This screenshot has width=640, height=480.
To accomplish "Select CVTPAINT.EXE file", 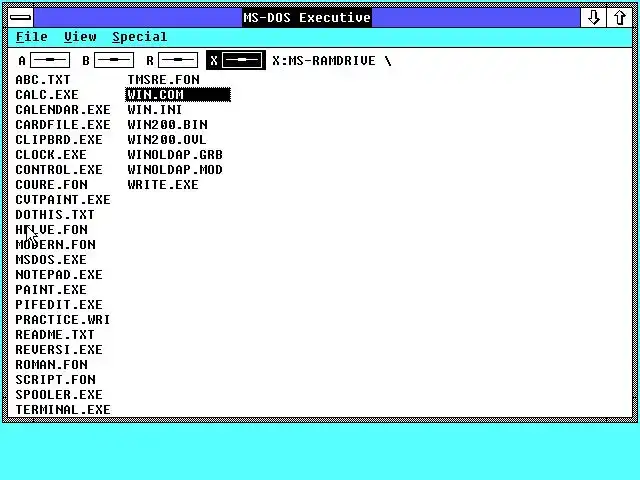I will (63, 200).
